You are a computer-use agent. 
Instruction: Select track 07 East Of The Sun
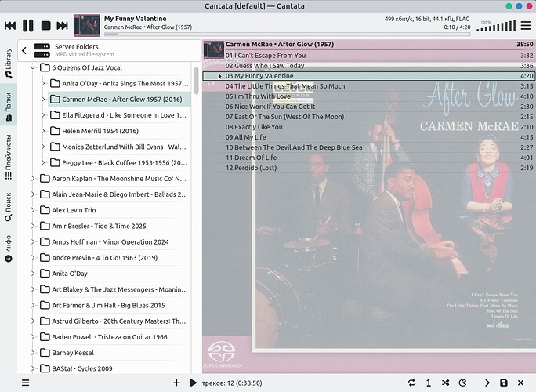(368, 117)
